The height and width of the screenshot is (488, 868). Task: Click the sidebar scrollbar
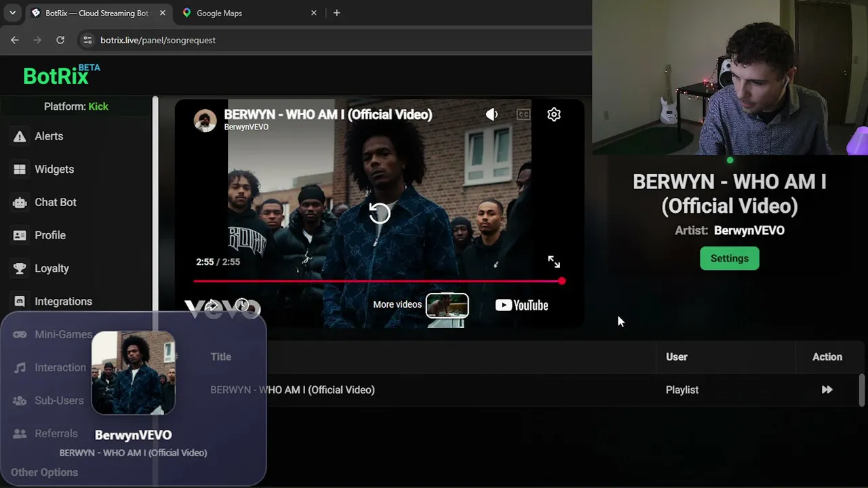pyautogui.click(x=155, y=203)
